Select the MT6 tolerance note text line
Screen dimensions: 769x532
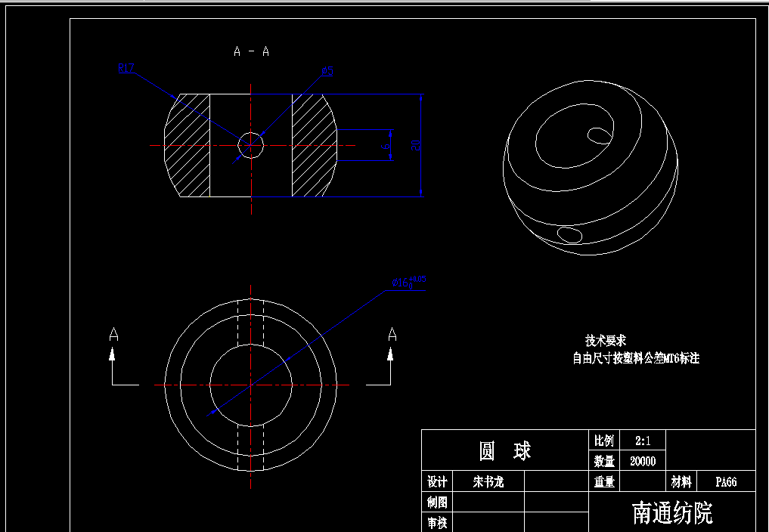(637, 356)
